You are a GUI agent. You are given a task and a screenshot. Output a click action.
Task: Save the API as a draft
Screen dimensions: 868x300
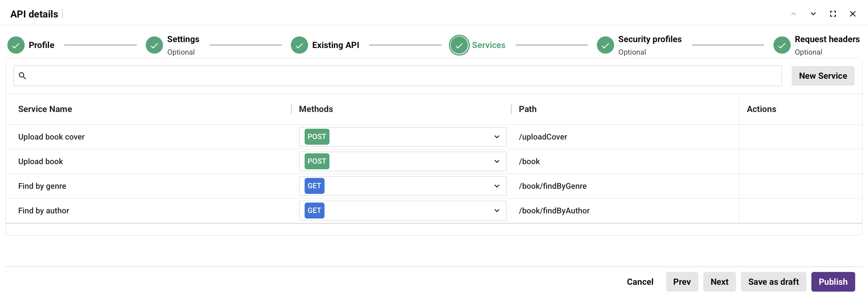pyautogui.click(x=773, y=282)
